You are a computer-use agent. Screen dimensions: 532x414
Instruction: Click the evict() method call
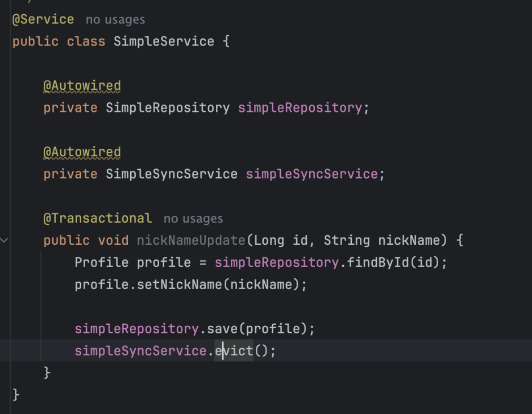[x=242, y=350]
